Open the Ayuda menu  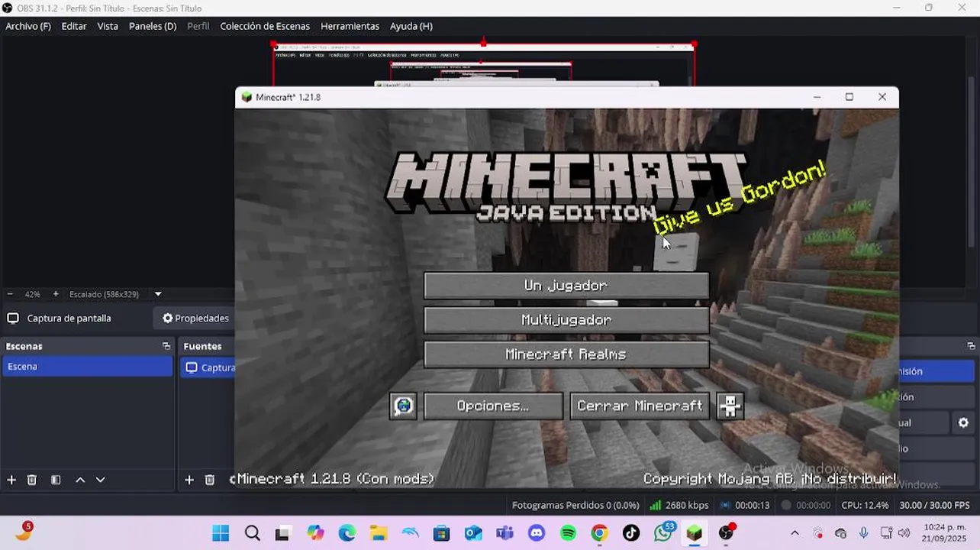[411, 26]
